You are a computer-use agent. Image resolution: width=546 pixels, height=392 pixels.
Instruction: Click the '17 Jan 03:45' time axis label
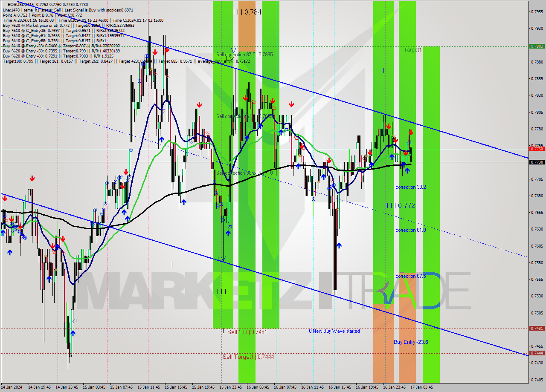(421, 387)
